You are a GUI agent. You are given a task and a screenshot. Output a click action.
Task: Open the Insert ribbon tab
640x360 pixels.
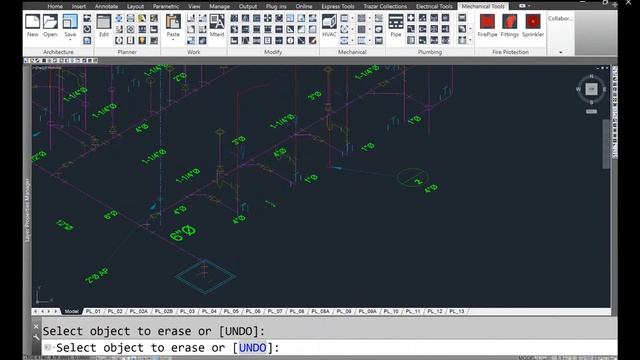(x=79, y=6)
